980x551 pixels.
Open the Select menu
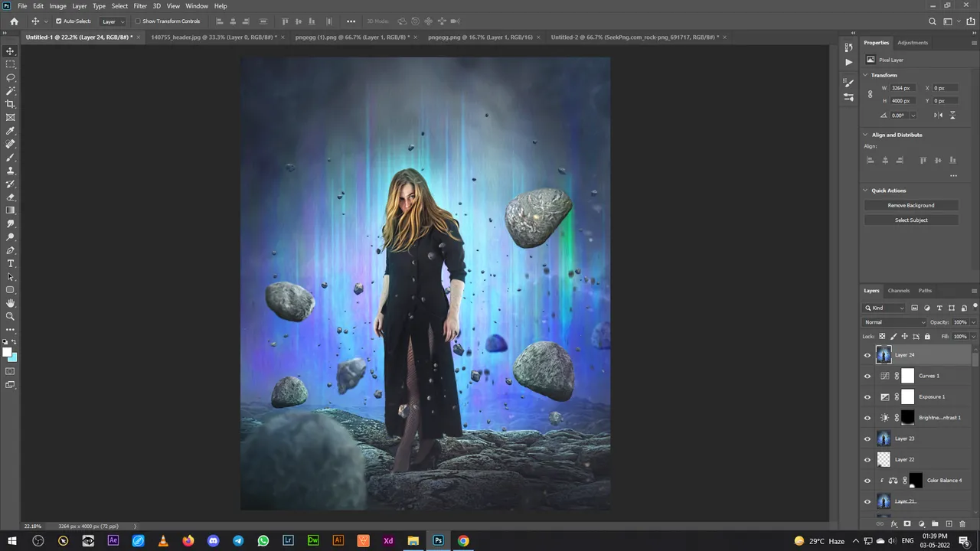119,6
